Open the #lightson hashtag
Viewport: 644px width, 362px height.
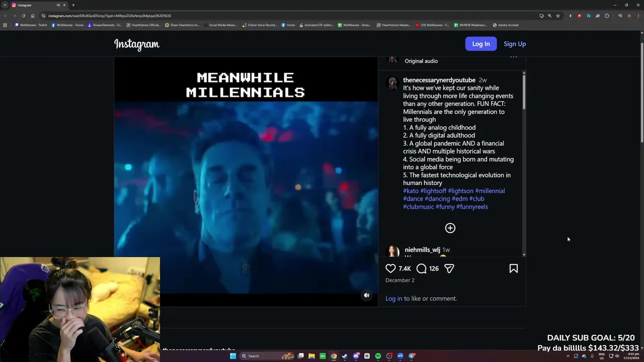pos(460,191)
